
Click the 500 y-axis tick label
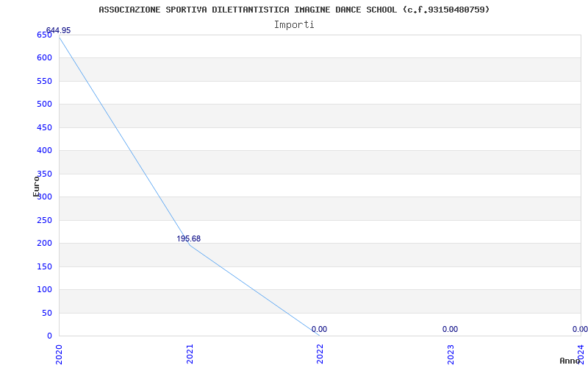(x=44, y=104)
